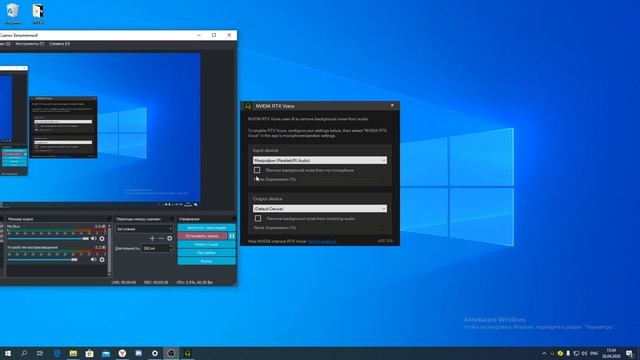Increase transition duration with stepper arrow
Screen dimensions: 640x360
[171, 246]
